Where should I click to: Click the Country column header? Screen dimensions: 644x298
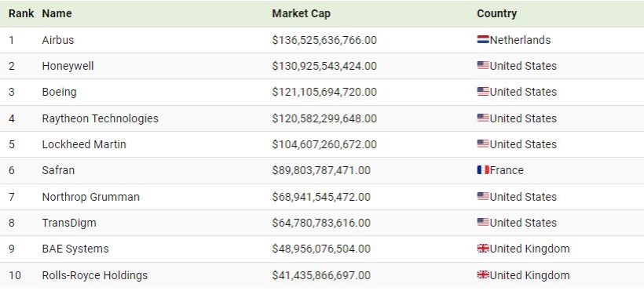click(x=496, y=13)
